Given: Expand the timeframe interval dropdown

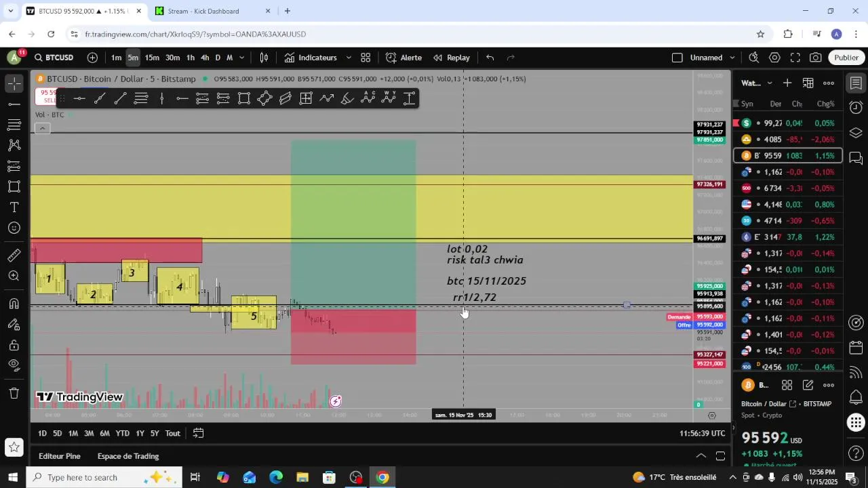Looking at the screenshot, I should [x=241, y=58].
